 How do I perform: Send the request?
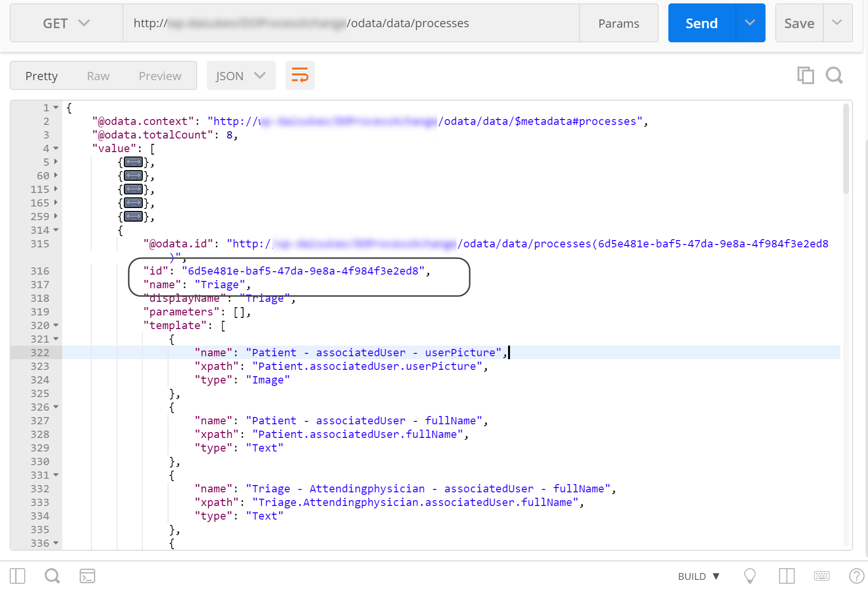coord(701,23)
